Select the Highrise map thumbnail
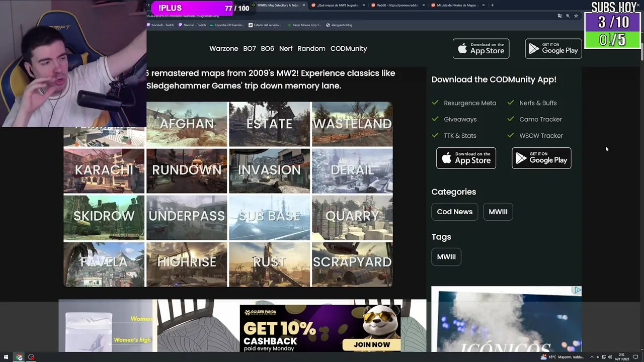The width and height of the screenshot is (644, 362). pos(187,263)
